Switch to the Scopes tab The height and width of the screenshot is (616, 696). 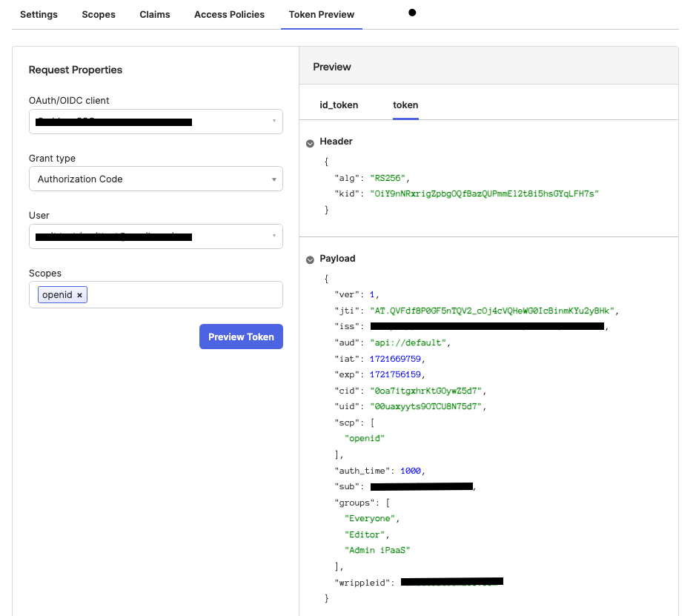[99, 15]
